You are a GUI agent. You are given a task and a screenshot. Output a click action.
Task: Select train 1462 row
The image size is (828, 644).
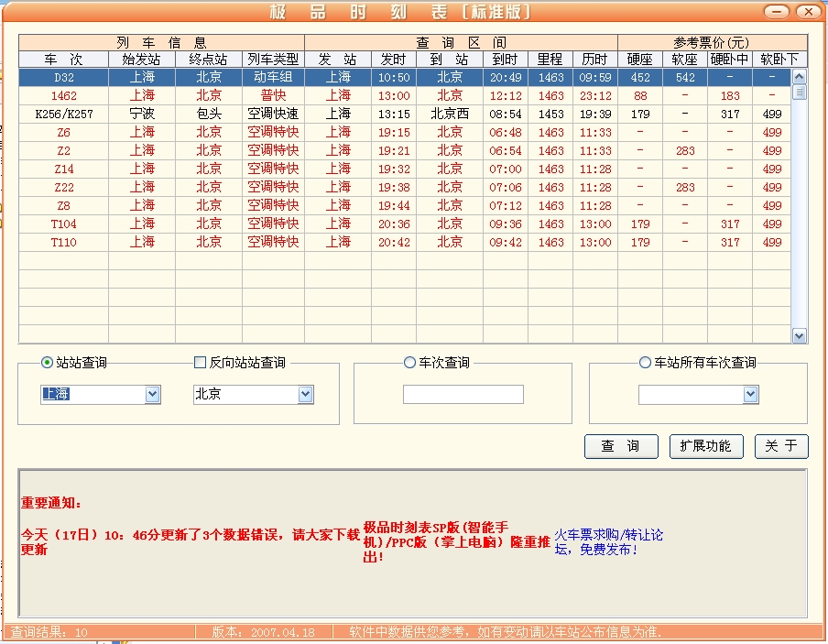[405, 95]
